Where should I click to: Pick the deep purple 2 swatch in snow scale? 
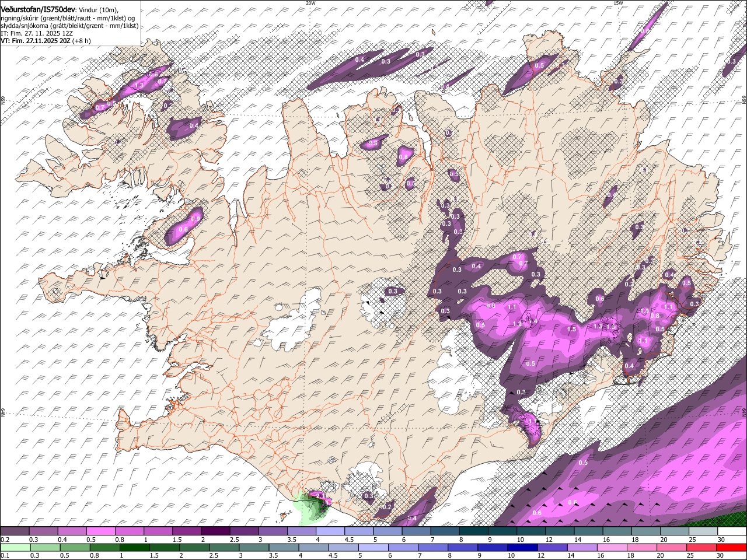pyautogui.click(x=215, y=531)
